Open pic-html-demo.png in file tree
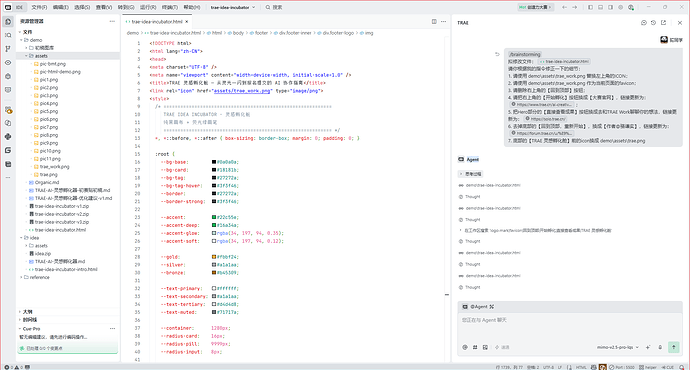690x370 pixels. coord(60,72)
